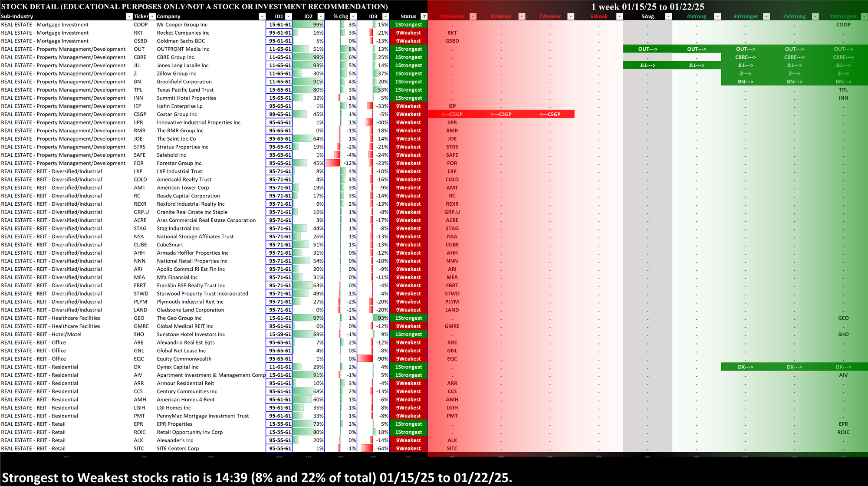Click the -90% ID3 cell for Equity Commonwealth

pos(373,359)
